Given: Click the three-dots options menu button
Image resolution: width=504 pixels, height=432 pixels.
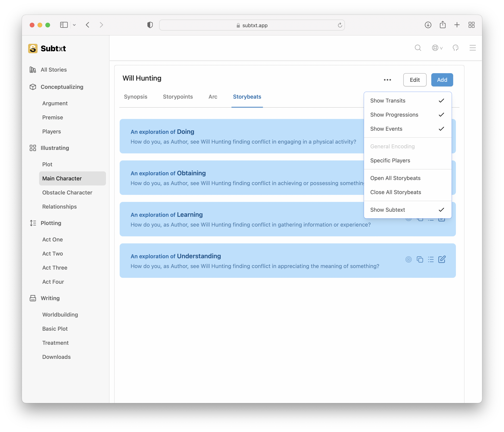Looking at the screenshot, I should (x=387, y=80).
